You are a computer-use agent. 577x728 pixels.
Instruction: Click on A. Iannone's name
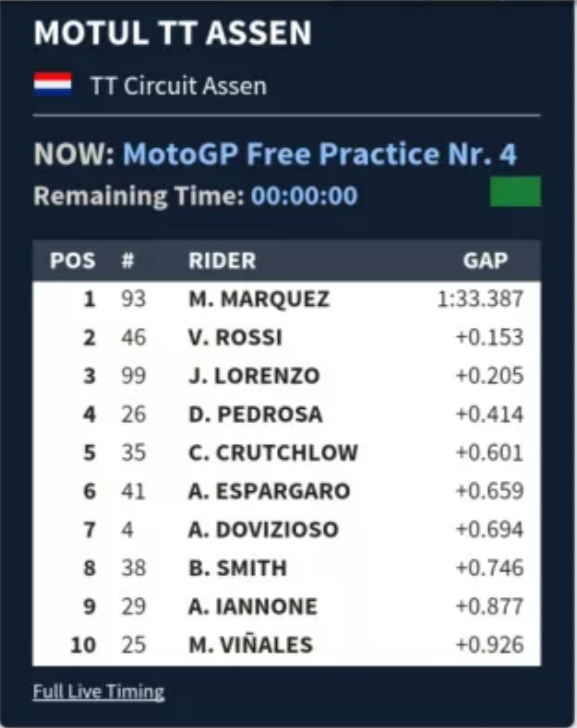point(253,607)
